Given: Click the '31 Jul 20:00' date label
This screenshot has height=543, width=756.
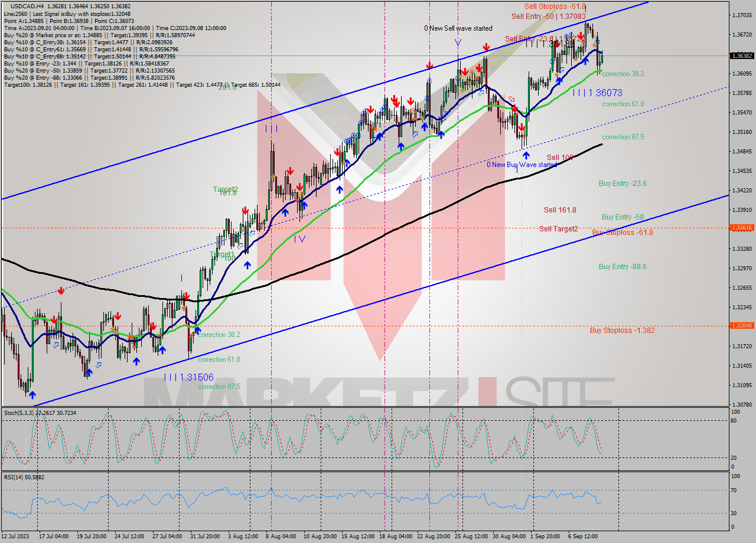Looking at the screenshot, I should tap(205, 536).
